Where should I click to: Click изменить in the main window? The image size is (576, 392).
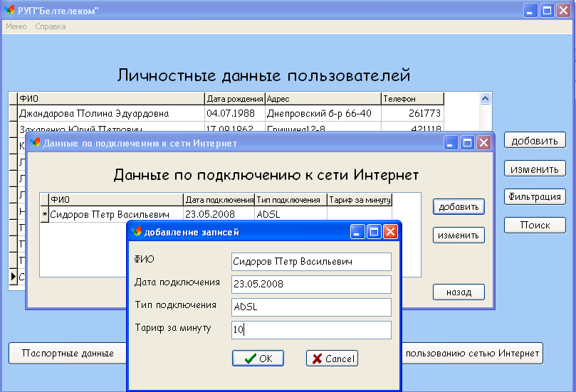click(535, 169)
